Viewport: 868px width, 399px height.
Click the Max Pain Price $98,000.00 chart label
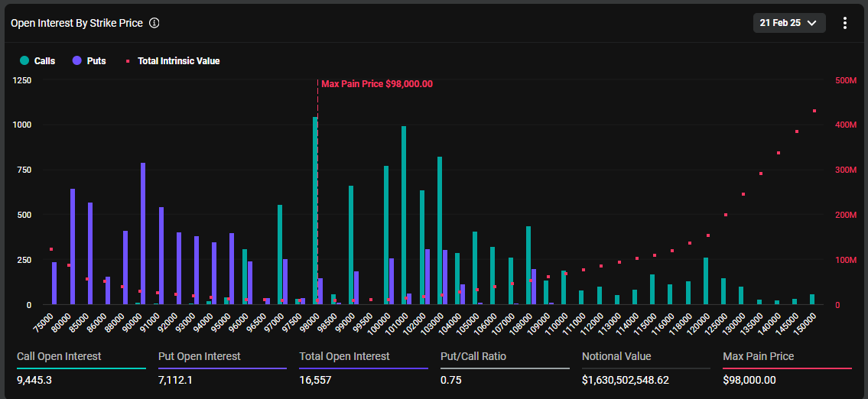[377, 84]
